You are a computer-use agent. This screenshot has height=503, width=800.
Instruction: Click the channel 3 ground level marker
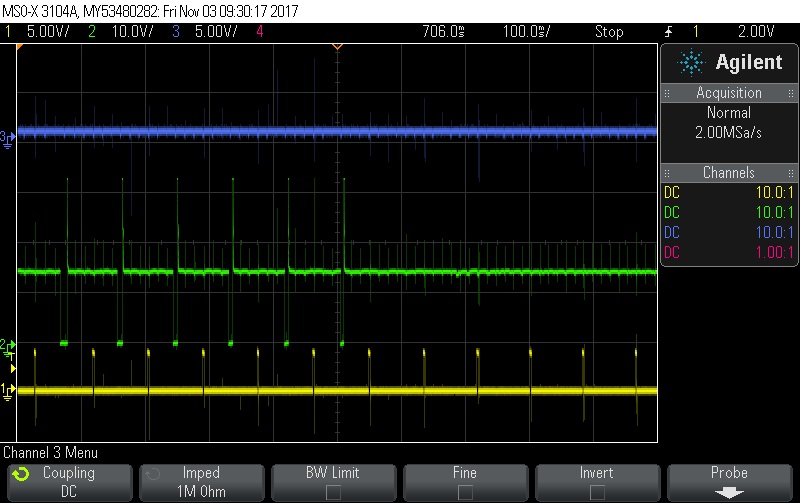click(x=7, y=136)
